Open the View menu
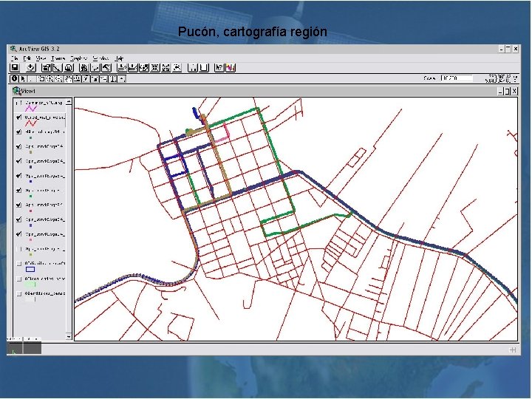 41,58
